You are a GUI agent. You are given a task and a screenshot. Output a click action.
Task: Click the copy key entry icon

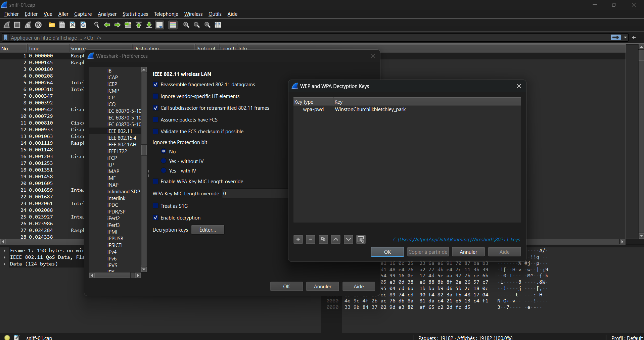323,239
